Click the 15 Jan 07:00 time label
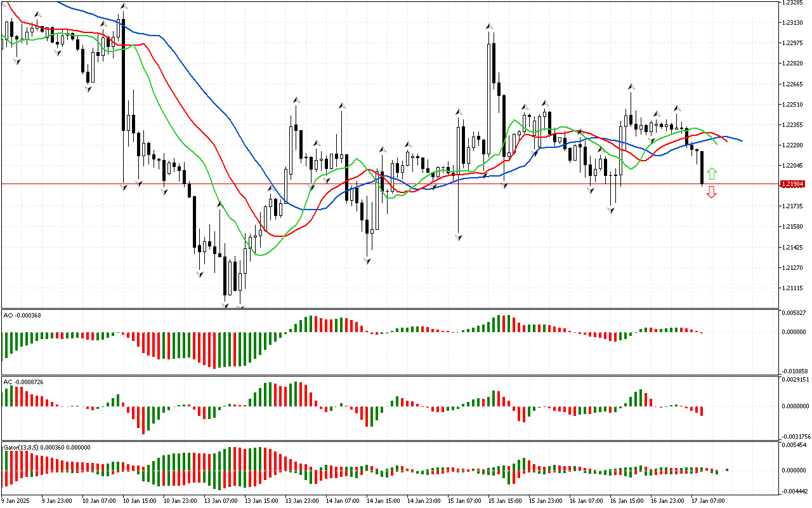The height and width of the screenshot is (508, 812). pyautogui.click(x=463, y=500)
